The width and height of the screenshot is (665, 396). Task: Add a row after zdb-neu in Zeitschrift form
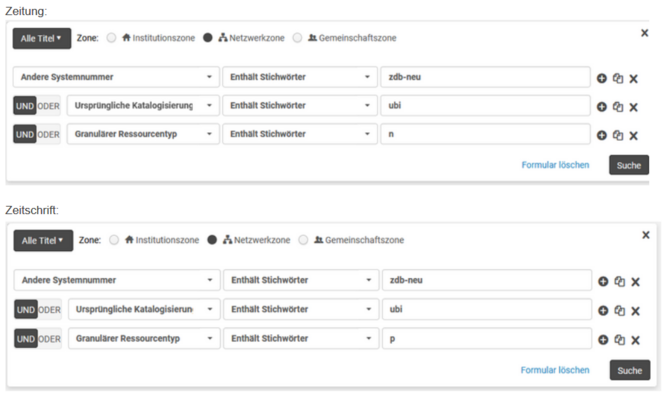pos(603,282)
